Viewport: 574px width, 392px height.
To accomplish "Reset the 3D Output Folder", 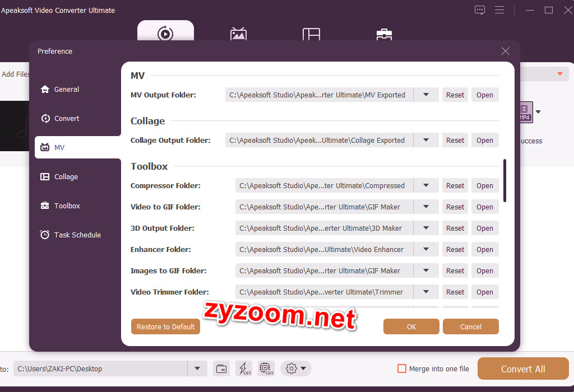I will click(455, 228).
